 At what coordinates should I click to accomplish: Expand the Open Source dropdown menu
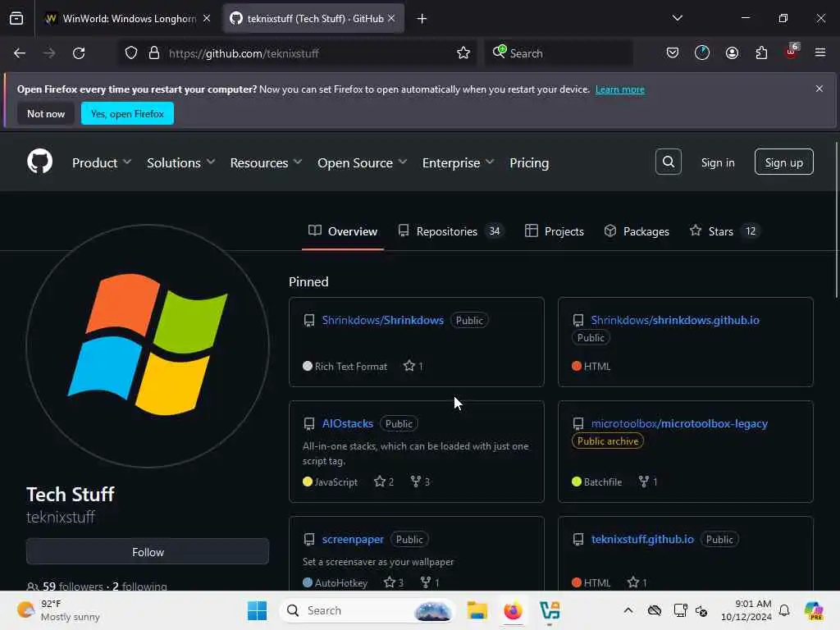[x=362, y=162]
